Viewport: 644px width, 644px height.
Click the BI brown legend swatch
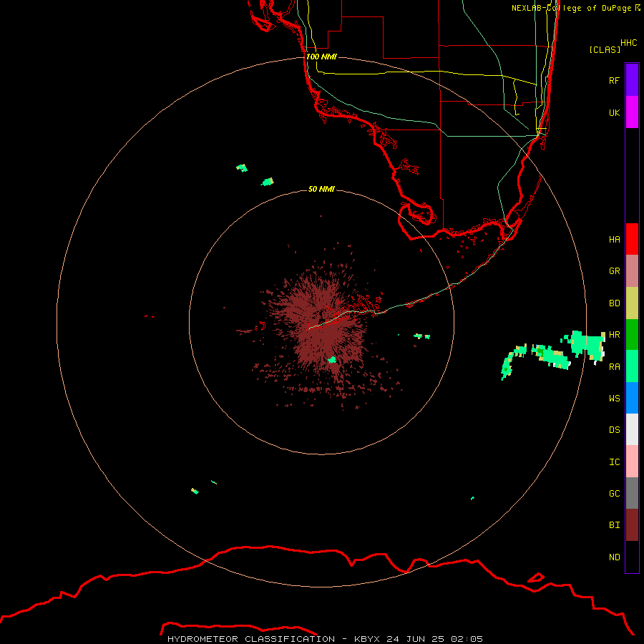pyautogui.click(x=632, y=525)
